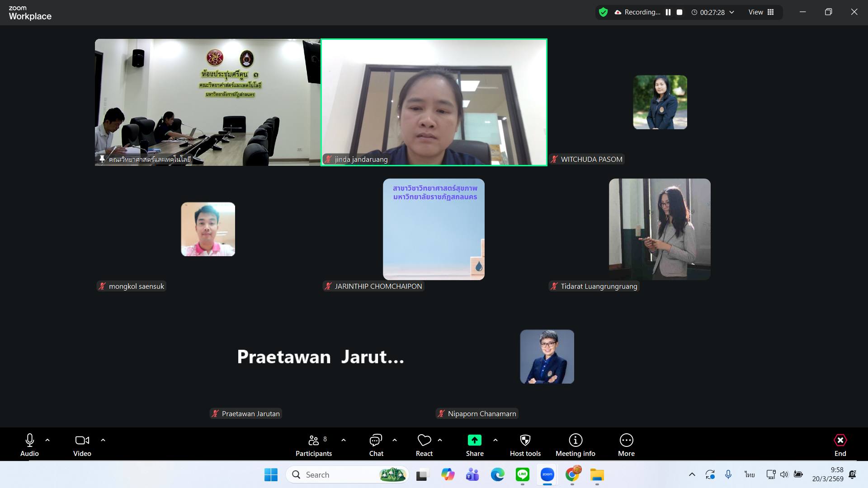Stop the recording
This screenshot has height=488, width=868.
(679, 12)
